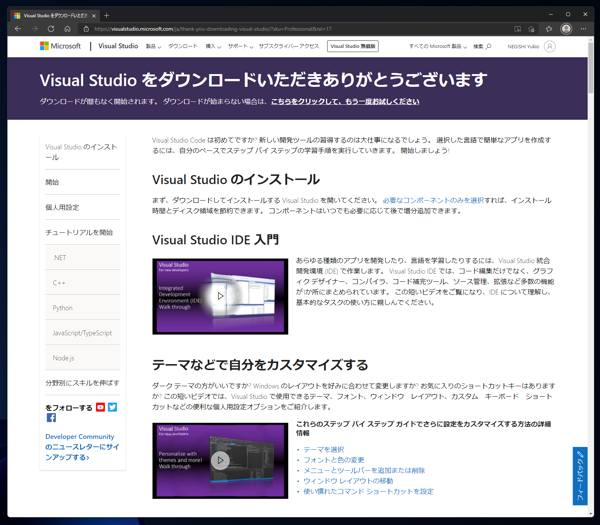Image resolution: width=600 pixels, height=525 pixels.
Task: Close the Visual Studio download tab
Action: pyautogui.click(x=94, y=16)
